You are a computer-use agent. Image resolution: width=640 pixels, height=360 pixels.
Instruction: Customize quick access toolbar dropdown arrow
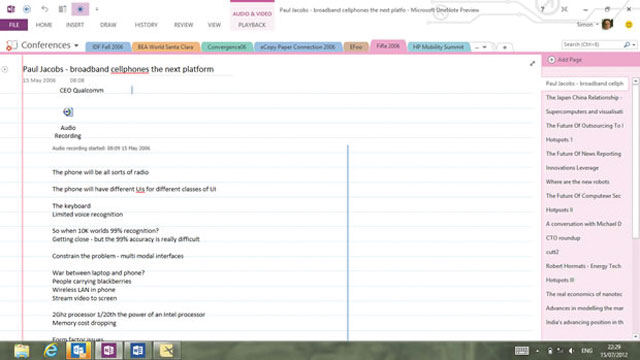[97, 9]
